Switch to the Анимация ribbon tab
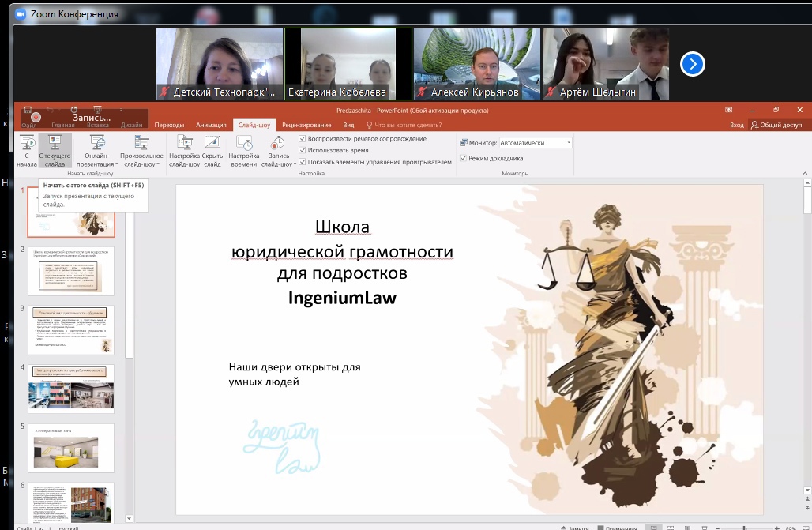The height and width of the screenshot is (530, 812). (x=210, y=125)
